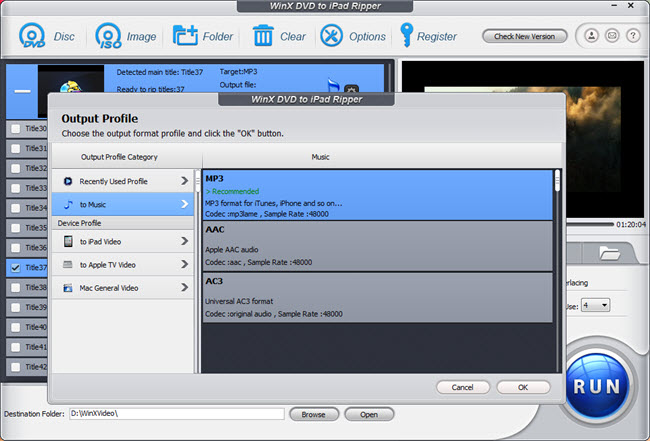The width and height of the screenshot is (650, 441).
Task: Start ripping with RUN button
Action: click(597, 386)
